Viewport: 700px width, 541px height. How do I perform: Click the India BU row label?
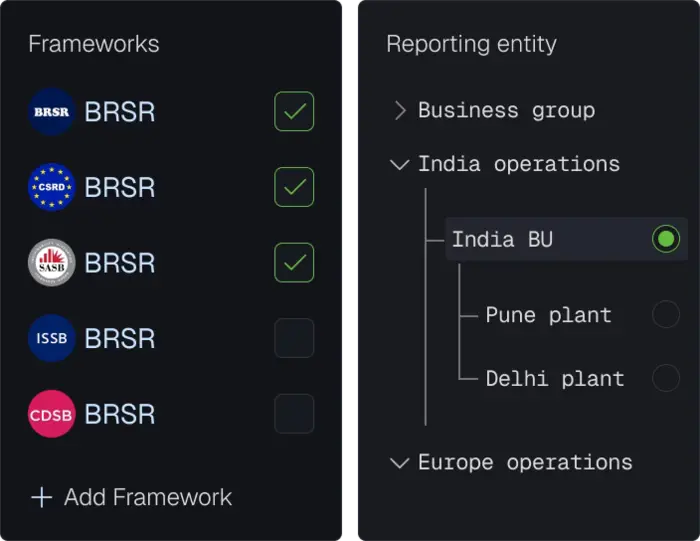tap(502, 239)
